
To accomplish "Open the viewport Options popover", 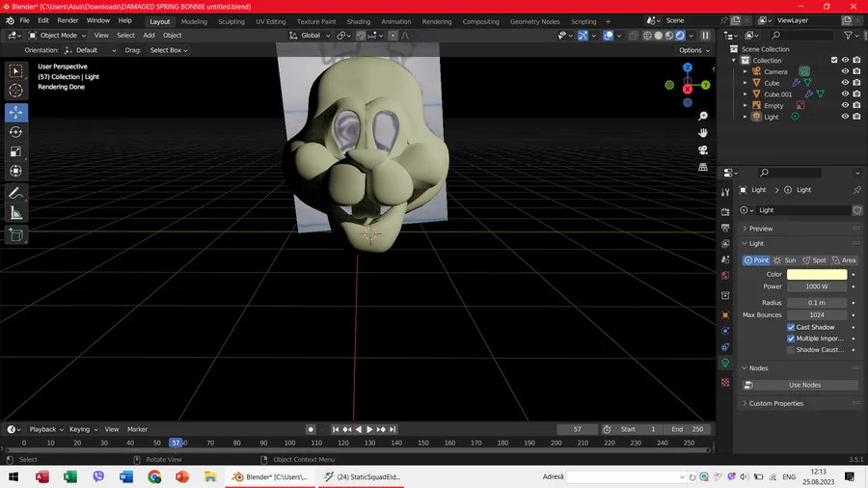I will click(x=692, y=50).
